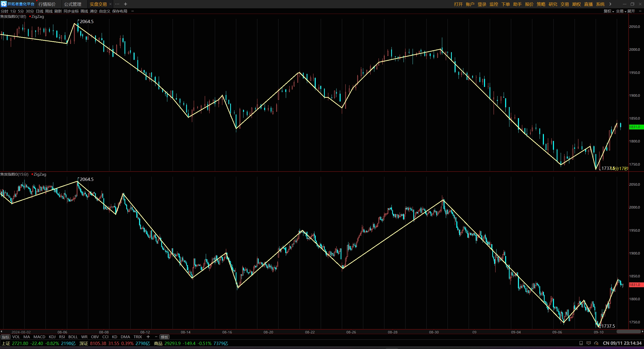
Task: Switch chart to 周线 period
Action: pos(49,11)
